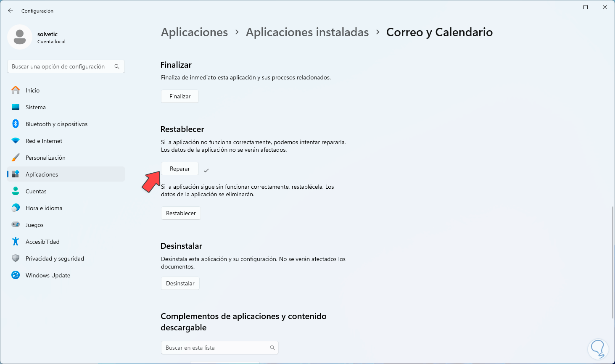This screenshot has height=364, width=615.
Task: Click the Desinstalar button
Action: pos(180,283)
